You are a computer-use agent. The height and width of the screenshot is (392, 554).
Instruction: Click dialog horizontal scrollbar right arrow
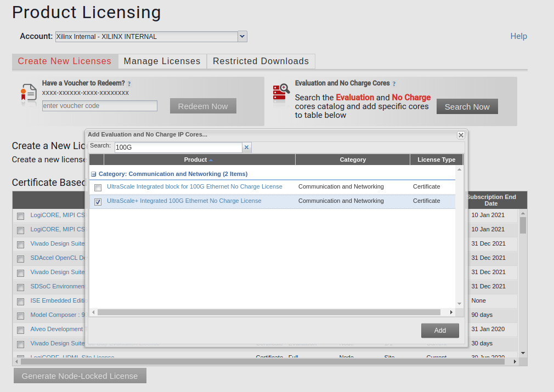pyautogui.click(x=451, y=312)
